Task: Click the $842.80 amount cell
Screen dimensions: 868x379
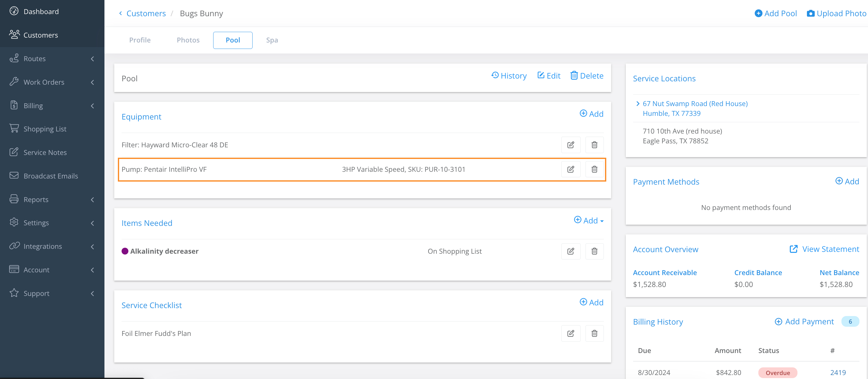Action: pyautogui.click(x=728, y=373)
